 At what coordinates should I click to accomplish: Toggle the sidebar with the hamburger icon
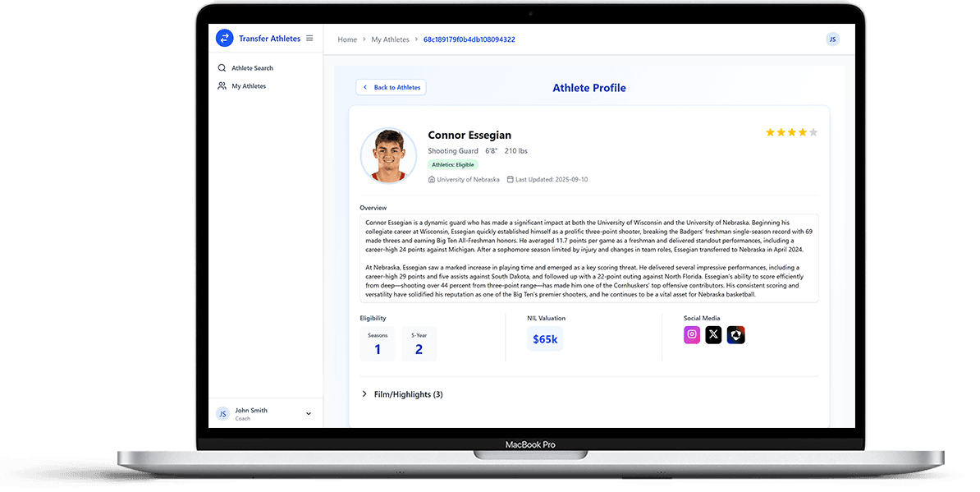(x=309, y=38)
